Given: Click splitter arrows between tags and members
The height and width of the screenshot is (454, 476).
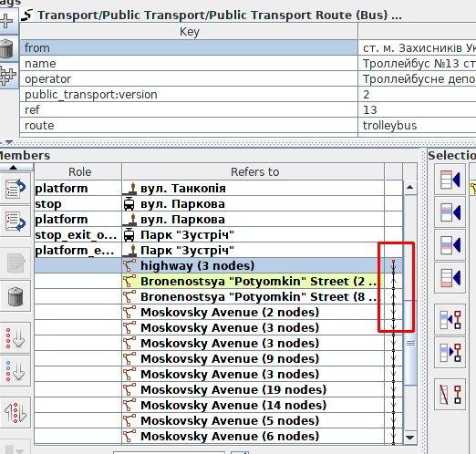Looking at the screenshot, I should pyautogui.click(x=7, y=142).
